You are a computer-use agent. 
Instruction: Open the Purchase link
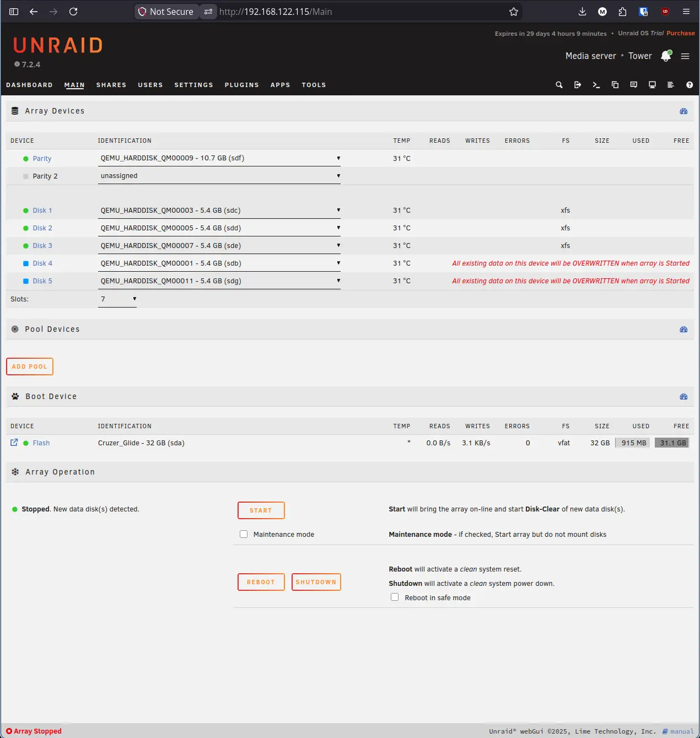(681, 33)
